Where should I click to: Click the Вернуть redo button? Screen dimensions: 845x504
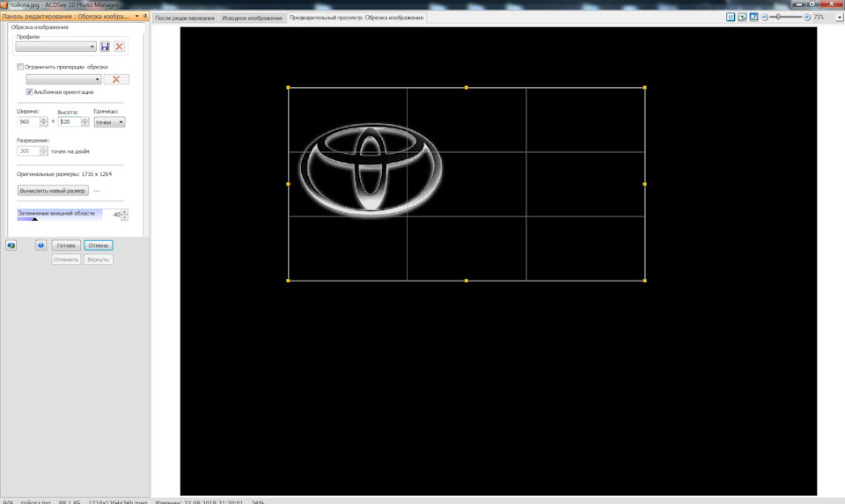click(x=98, y=259)
